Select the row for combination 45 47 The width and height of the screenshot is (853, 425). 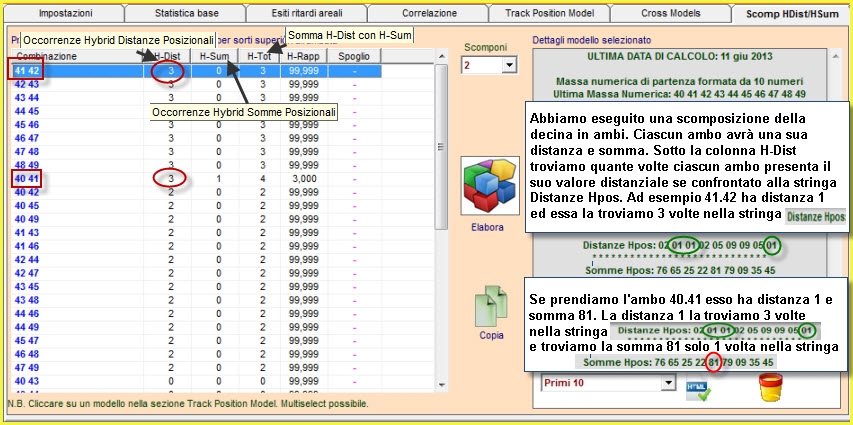pyautogui.click(x=196, y=340)
